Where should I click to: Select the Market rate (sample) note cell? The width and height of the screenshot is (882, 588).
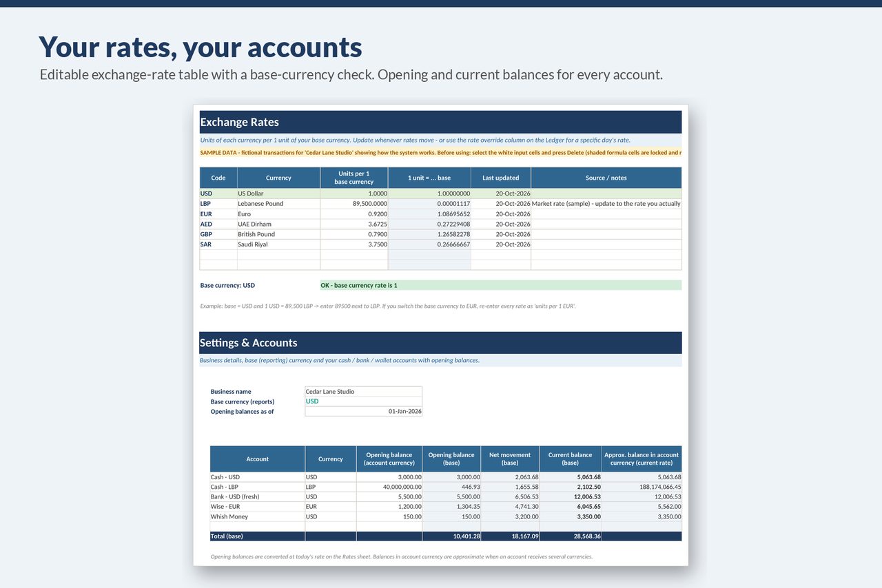(x=606, y=204)
